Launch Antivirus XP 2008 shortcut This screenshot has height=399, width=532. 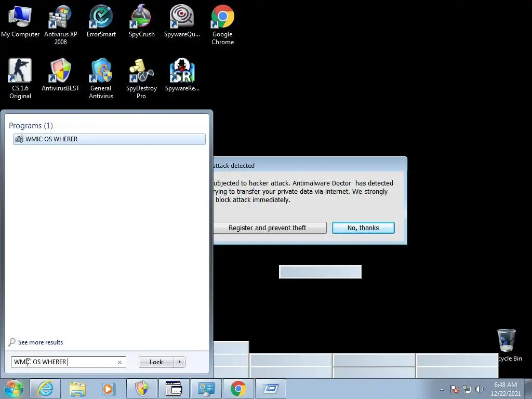pos(60,24)
